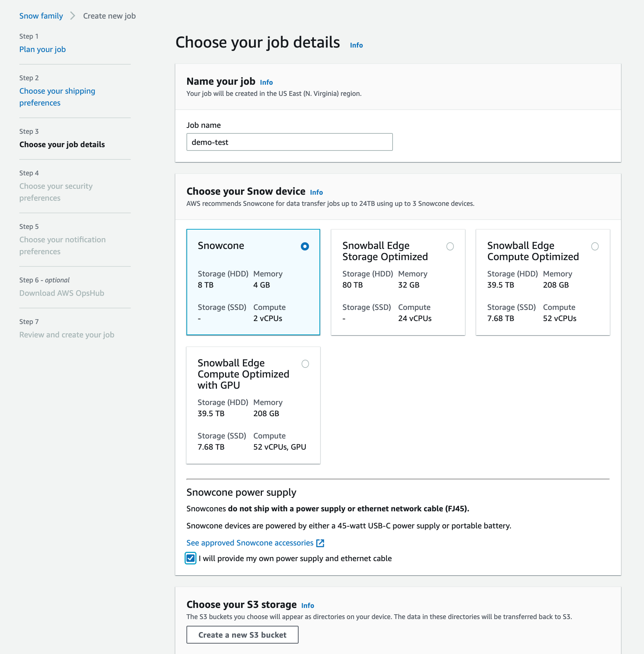Open Info next to Choose your job details

pyautogui.click(x=356, y=45)
